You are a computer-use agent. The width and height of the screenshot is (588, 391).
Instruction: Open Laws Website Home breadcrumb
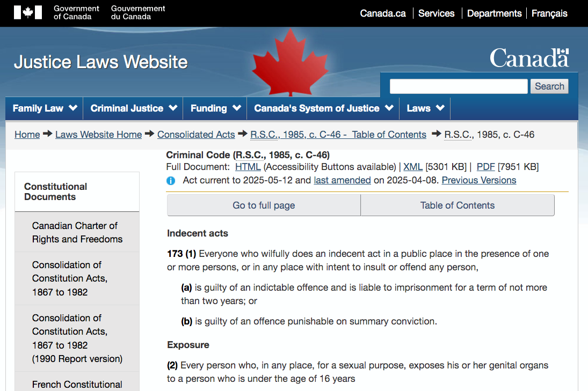(99, 135)
